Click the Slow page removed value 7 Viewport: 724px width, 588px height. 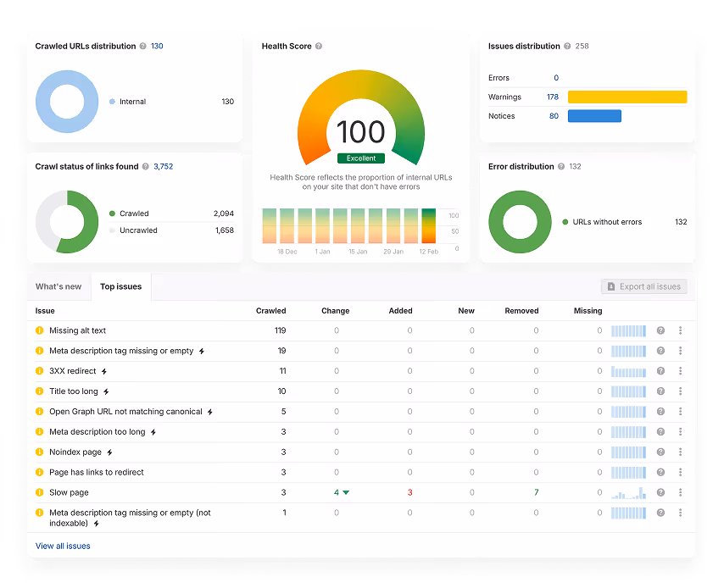point(536,492)
